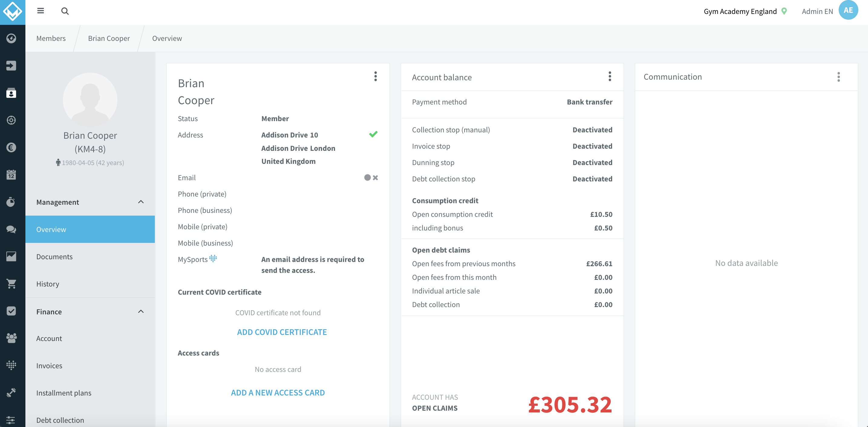Screen dimensions: 868x427
Task: Click the MySports dotted heart icon
Action: [213, 258]
